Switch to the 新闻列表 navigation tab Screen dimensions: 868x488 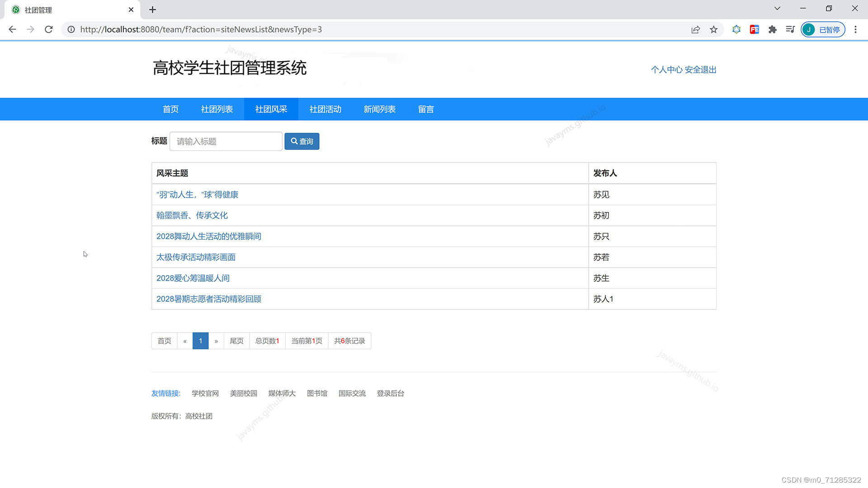coord(379,109)
